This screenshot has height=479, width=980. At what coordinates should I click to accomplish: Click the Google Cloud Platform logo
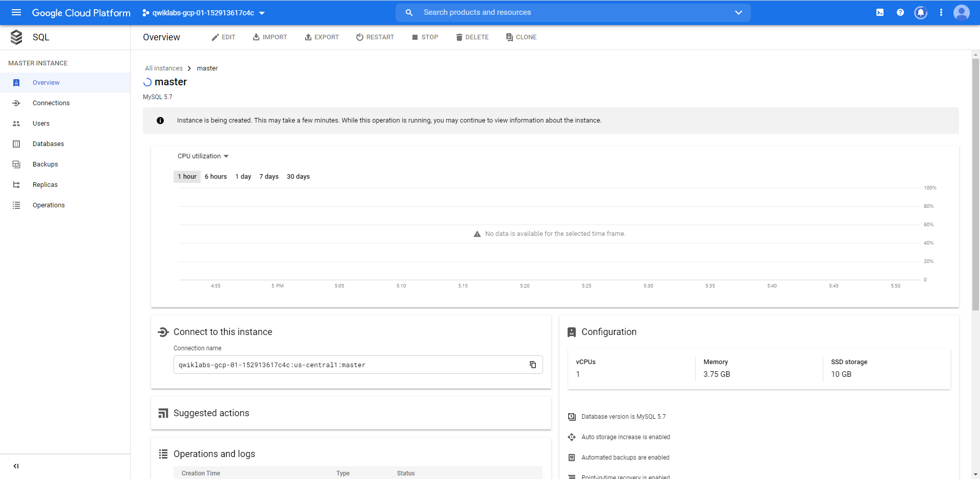point(81,13)
